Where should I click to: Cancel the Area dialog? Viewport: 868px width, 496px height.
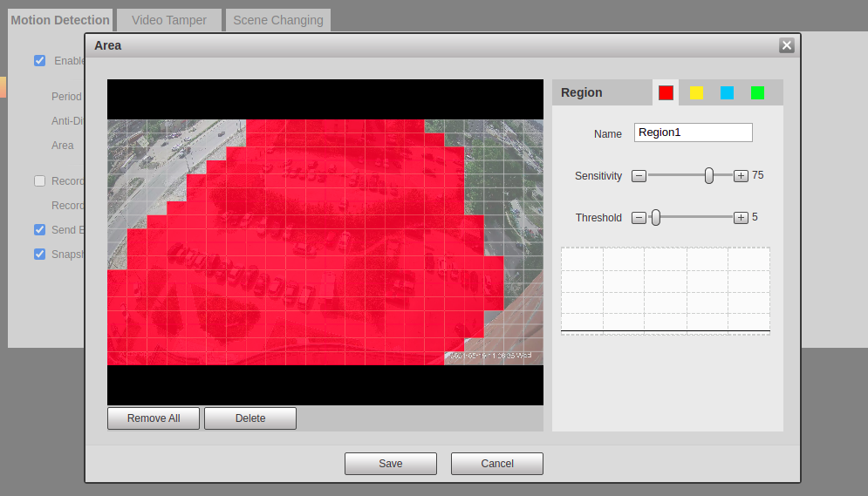(497, 464)
